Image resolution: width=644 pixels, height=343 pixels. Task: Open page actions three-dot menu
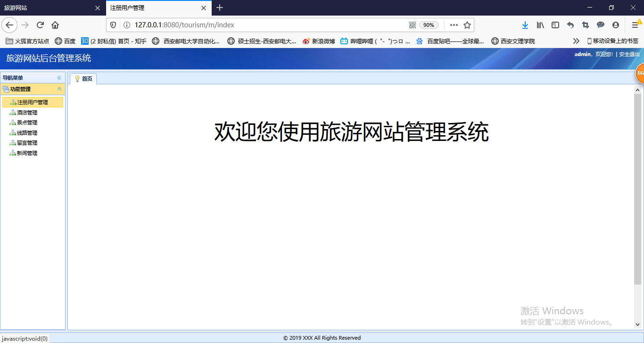454,25
